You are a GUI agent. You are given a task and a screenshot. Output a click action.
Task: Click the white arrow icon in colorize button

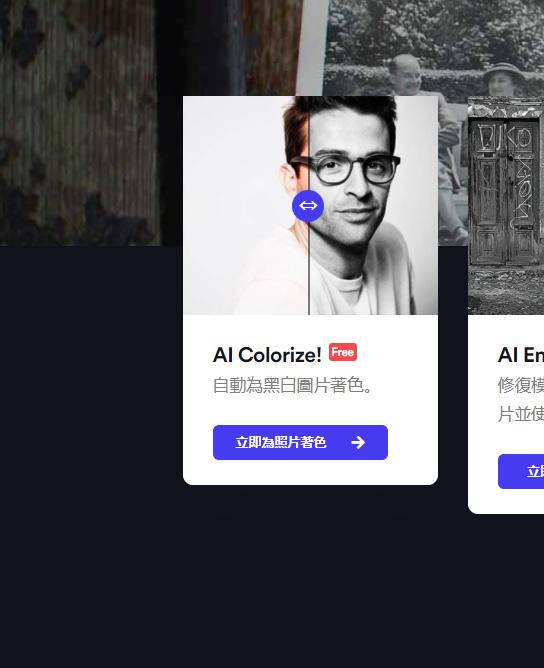[358, 442]
